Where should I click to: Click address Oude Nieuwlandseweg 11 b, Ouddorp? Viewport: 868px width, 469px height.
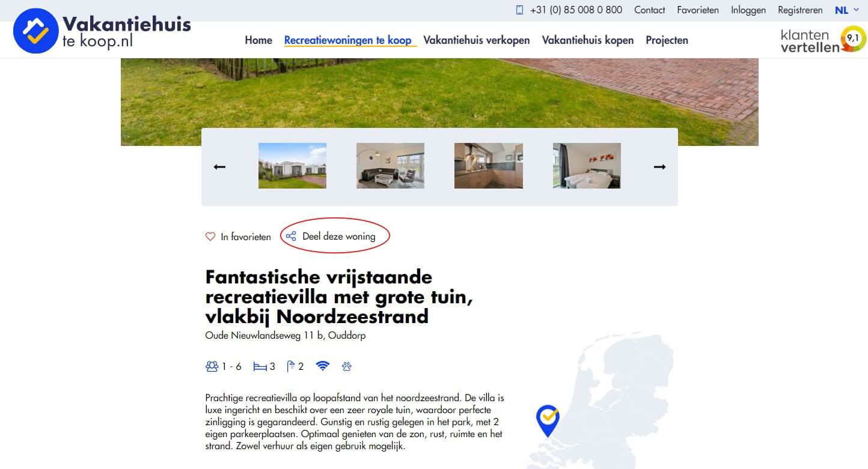point(286,336)
